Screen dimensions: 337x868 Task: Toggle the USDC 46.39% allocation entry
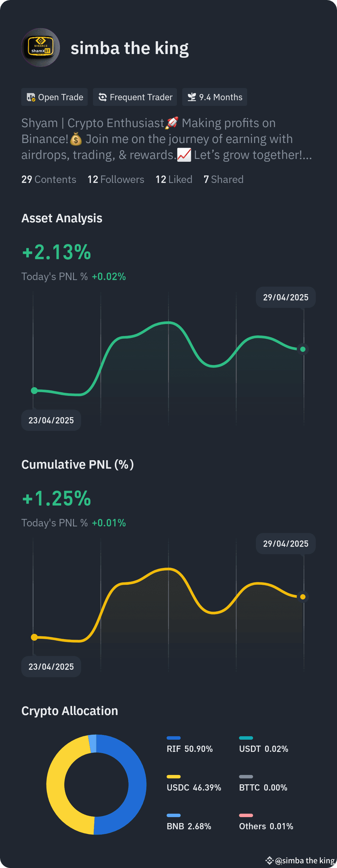[194, 787]
